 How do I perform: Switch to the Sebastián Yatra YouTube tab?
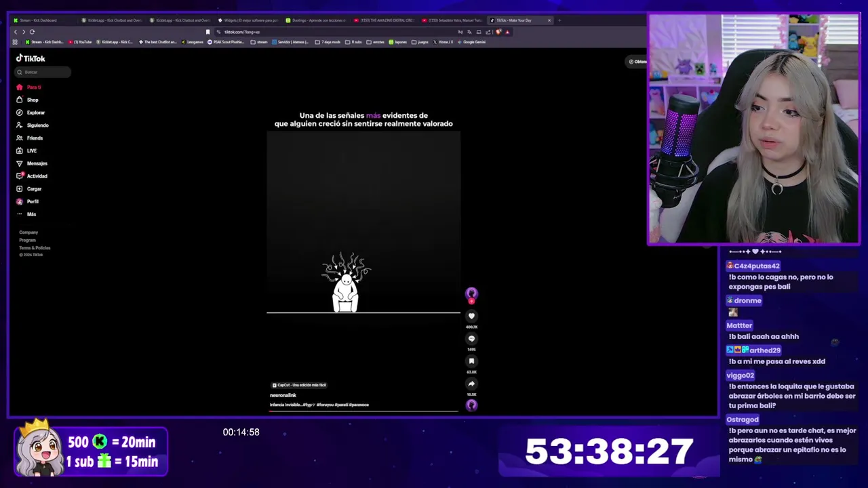(x=452, y=20)
